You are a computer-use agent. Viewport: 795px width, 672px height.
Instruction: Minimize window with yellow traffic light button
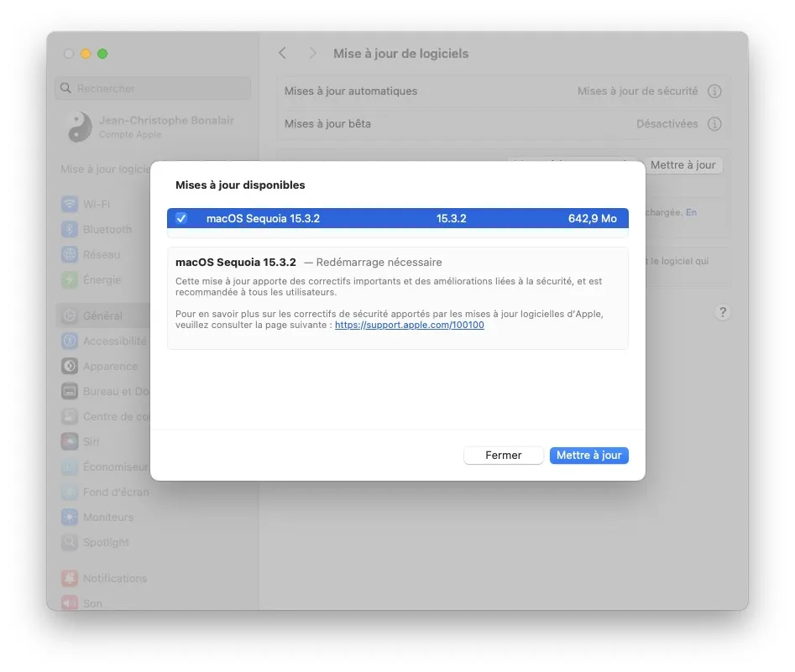coord(86,54)
